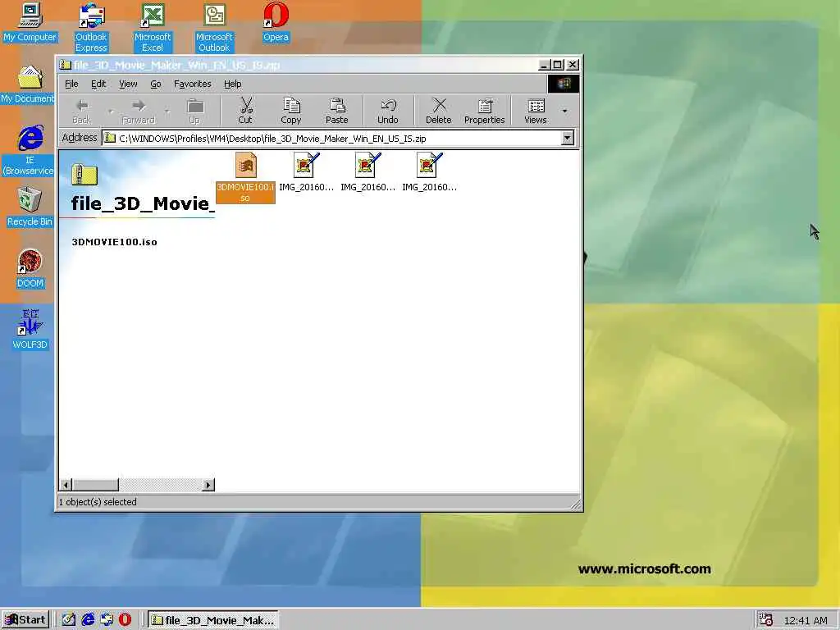Open the Views button dropdown arrow
The width and height of the screenshot is (840, 630).
pos(564,111)
